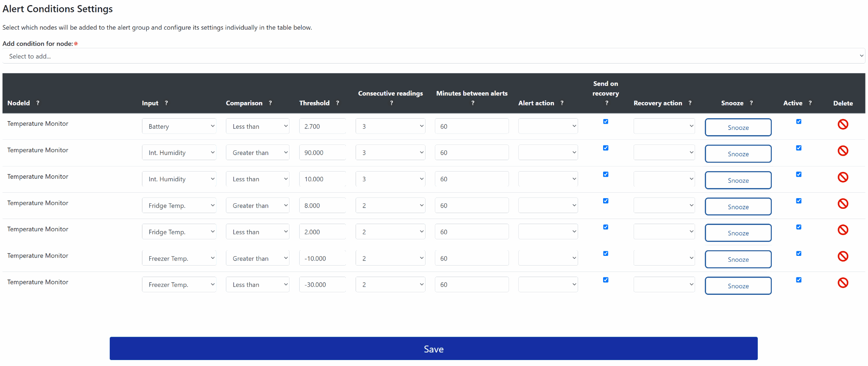The width and height of the screenshot is (868, 366).
Task: Open Consecutive readings dropdown for Freezer -30.000 row
Action: coord(390,285)
